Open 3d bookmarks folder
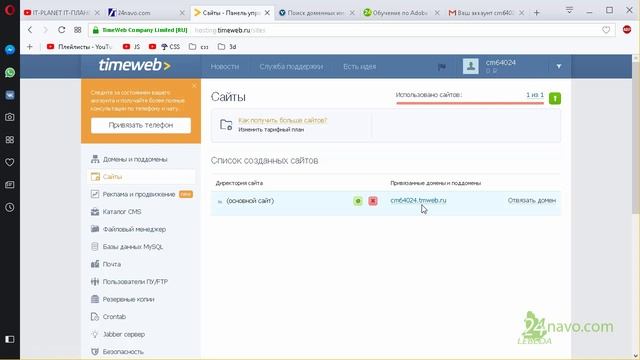 227,47
